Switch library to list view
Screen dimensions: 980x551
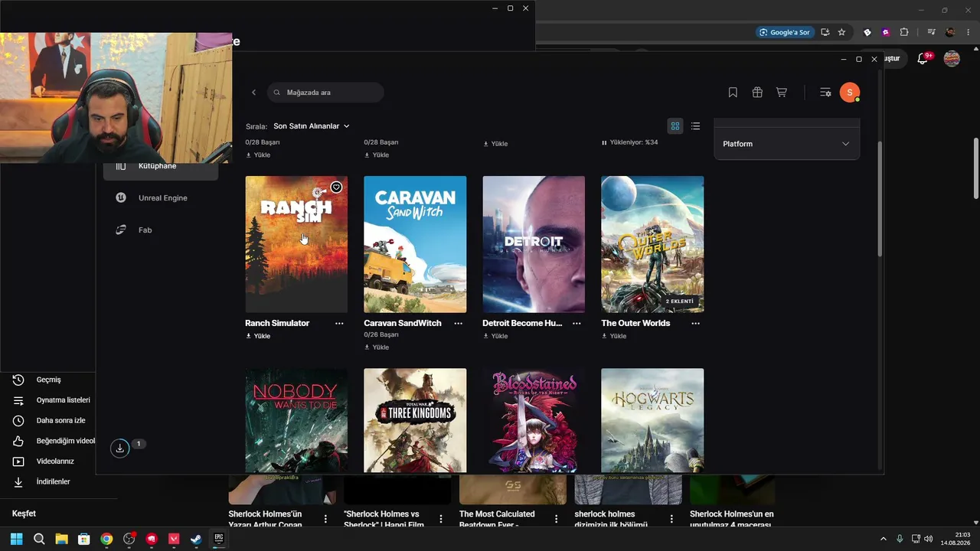695,126
